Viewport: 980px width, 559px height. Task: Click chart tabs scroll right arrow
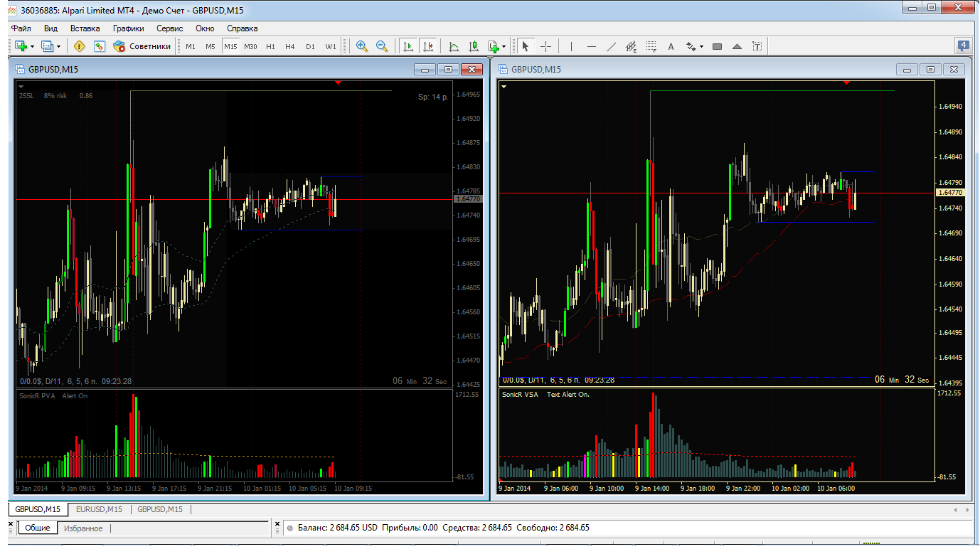click(966, 510)
